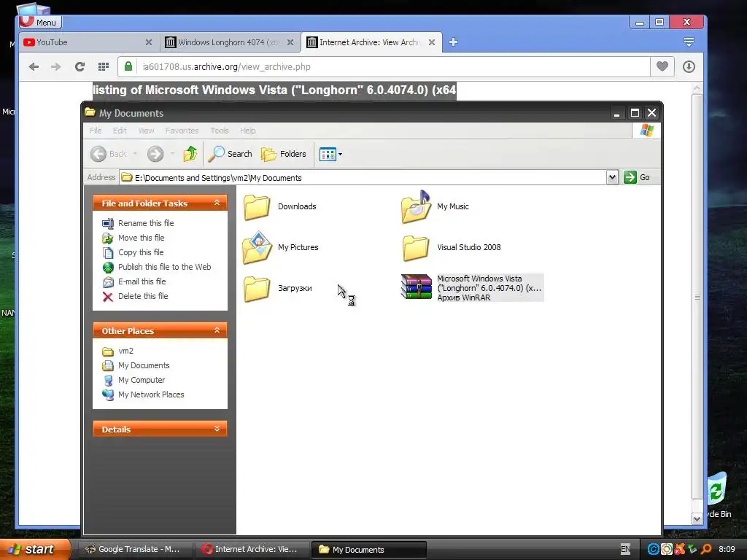Close the Windows Longhorn 4074 tab

(x=290, y=42)
